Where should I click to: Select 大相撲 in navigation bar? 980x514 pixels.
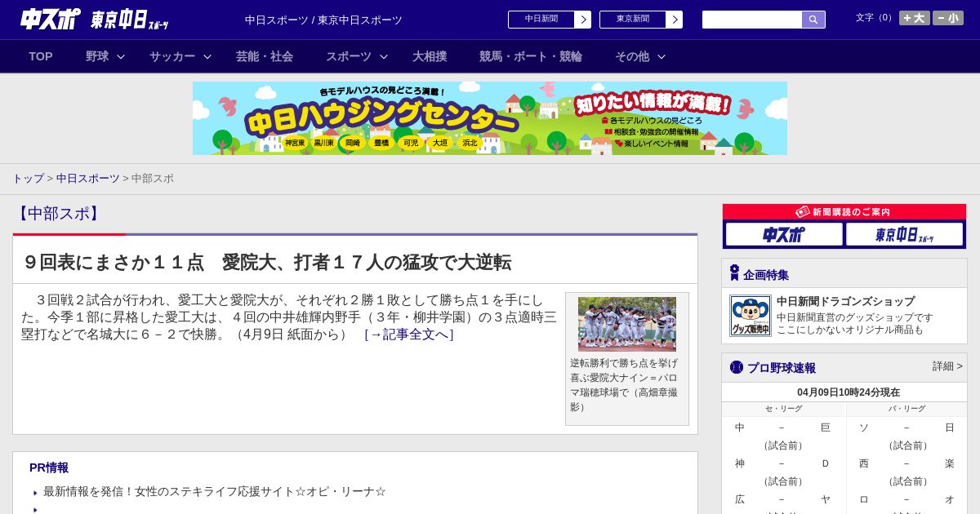pos(430,56)
